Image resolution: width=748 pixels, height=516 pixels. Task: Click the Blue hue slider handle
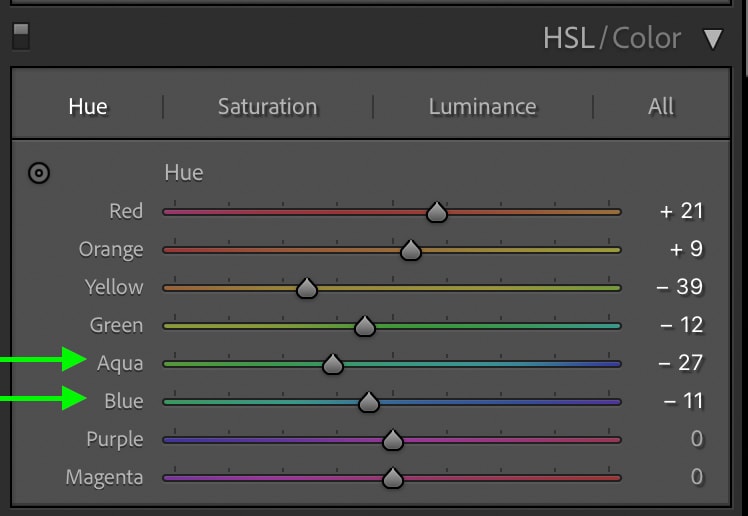point(368,402)
